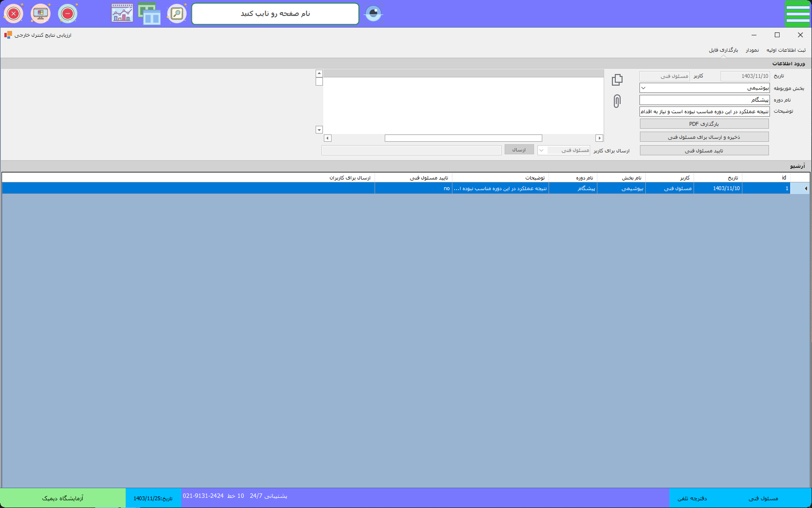Expand the بخش مربوطه dropdown
Viewport: 812px width, 508px height.
643,88
